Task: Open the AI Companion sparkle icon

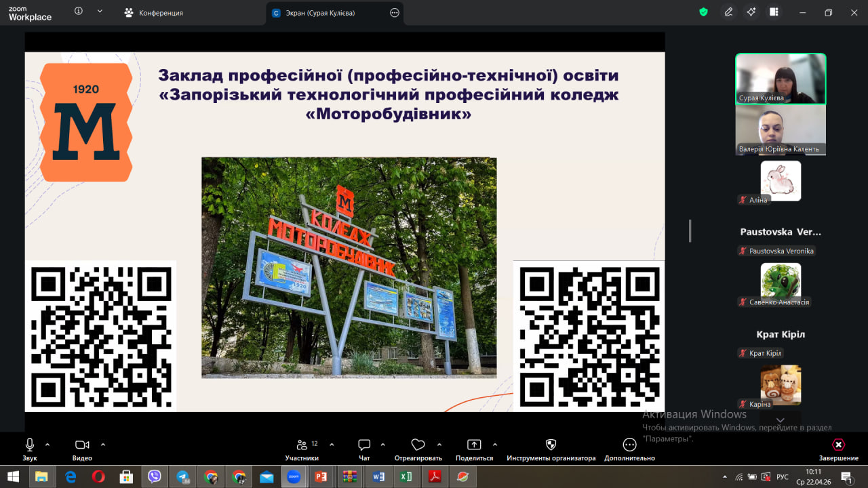Action: click(x=751, y=12)
